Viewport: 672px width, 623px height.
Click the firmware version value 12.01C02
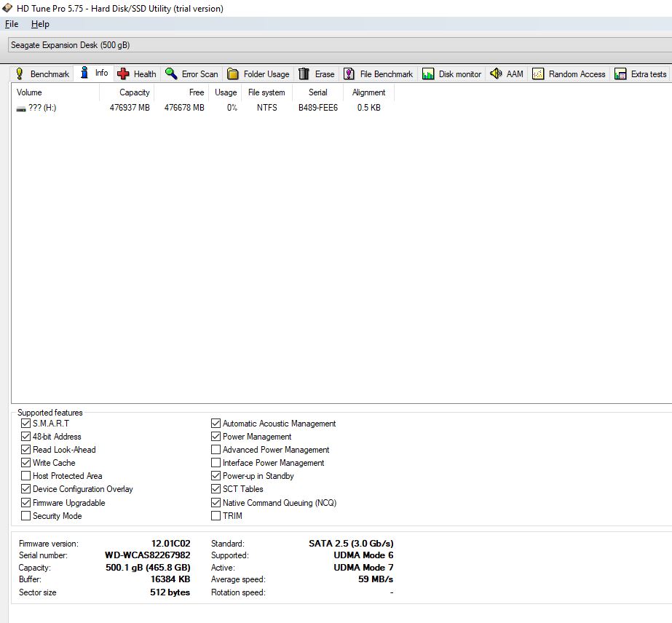pyautogui.click(x=170, y=543)
